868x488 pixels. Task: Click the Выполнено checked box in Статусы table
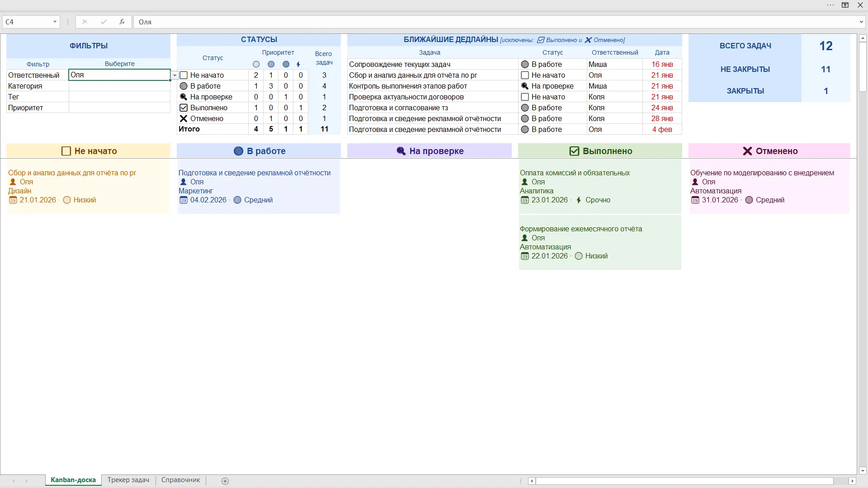[x=184, y=108]
